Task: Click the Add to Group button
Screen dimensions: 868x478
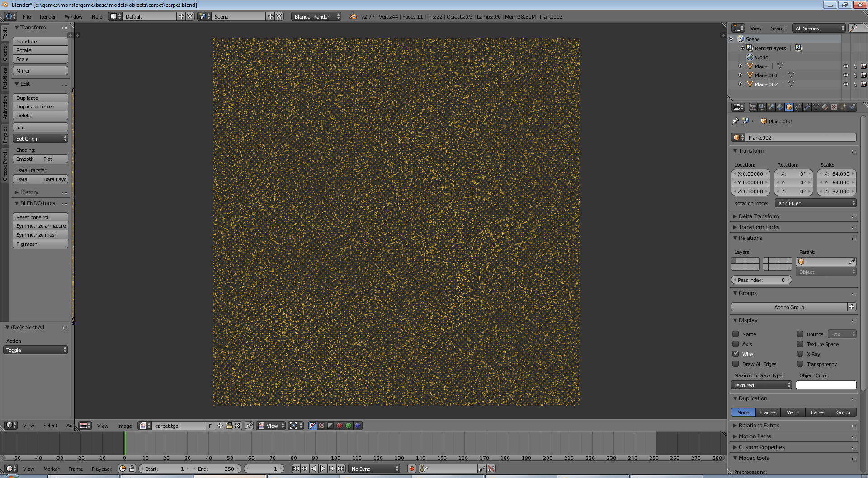Action: [x=789, y=307]
